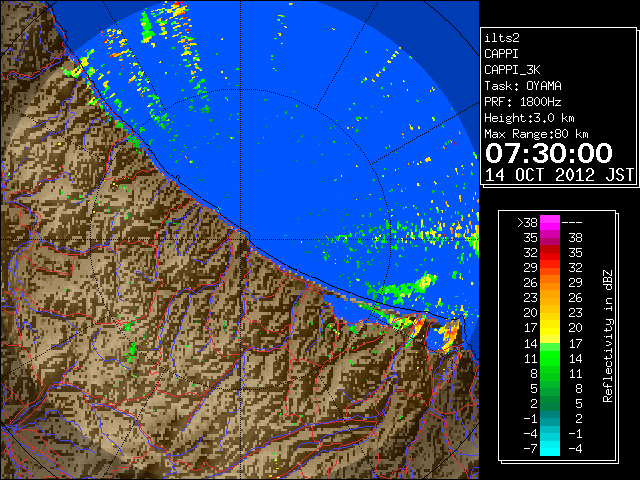
Task: Click the magenta >38 dBZ color band
Action: click(550, 222)
